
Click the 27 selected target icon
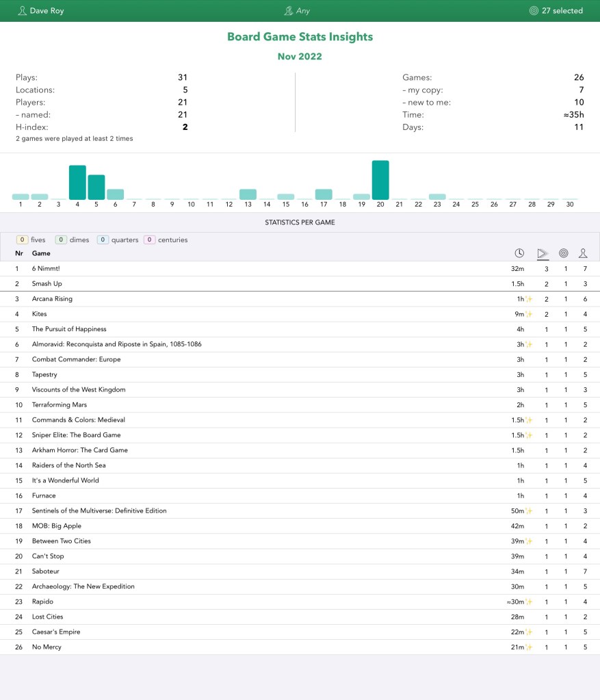pos(534,11)
